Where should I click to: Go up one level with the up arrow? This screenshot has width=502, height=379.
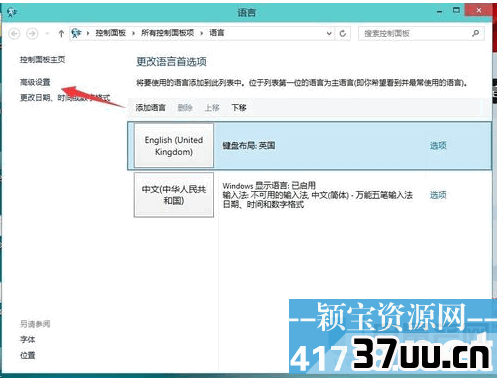(x=61, y=33)
